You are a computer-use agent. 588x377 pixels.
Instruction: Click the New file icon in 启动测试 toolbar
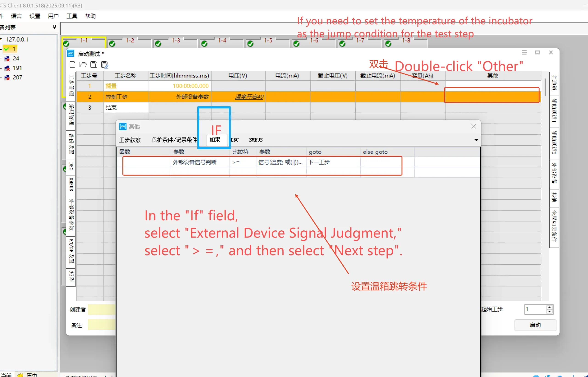72,65
